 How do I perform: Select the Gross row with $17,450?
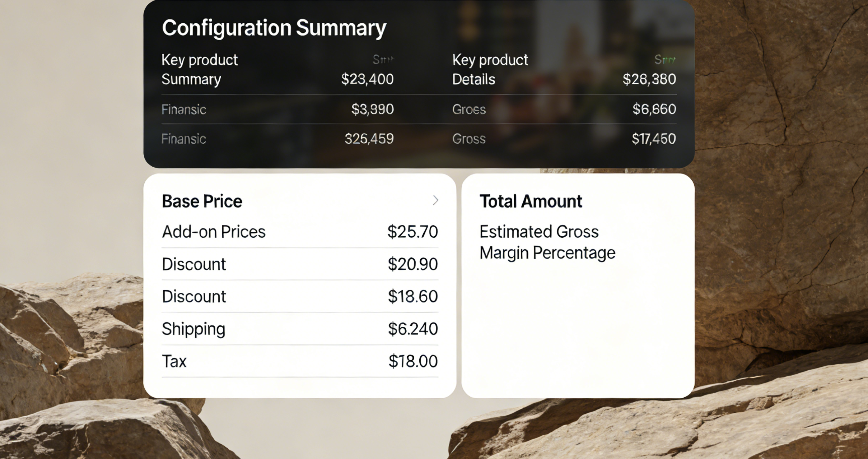564,139
